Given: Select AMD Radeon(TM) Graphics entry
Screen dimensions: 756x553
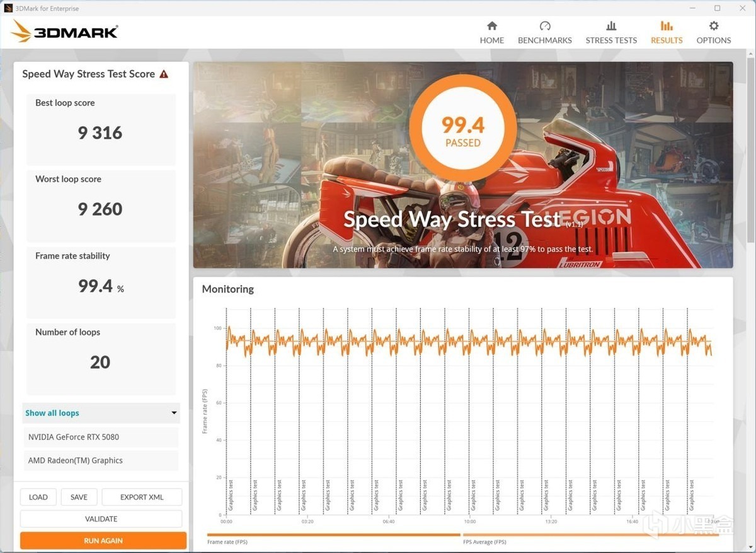Looking at the screenshot, I should pos(101,460).
